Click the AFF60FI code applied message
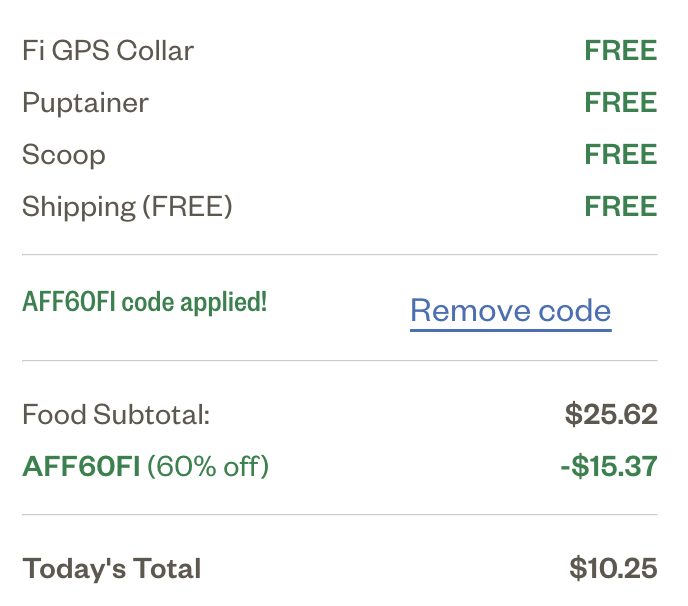The height and width of the screenshot is (606, 688). click(145, 301)
